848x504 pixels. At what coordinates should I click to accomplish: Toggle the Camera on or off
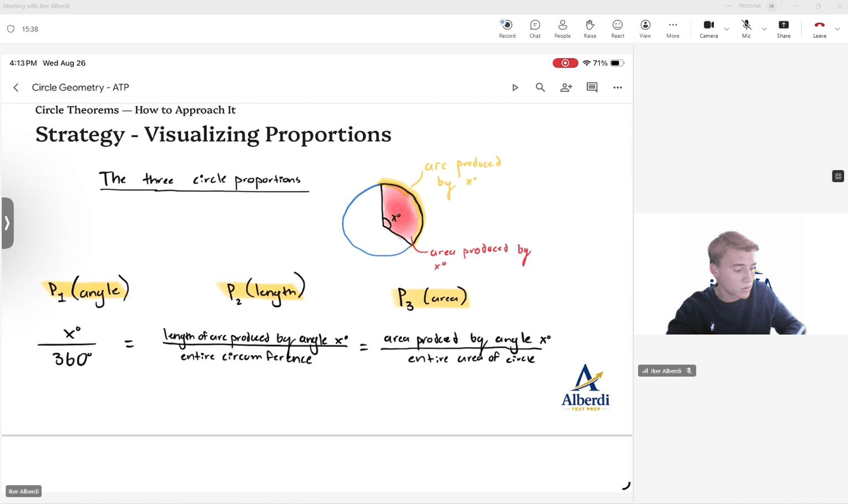pos(708,29)
